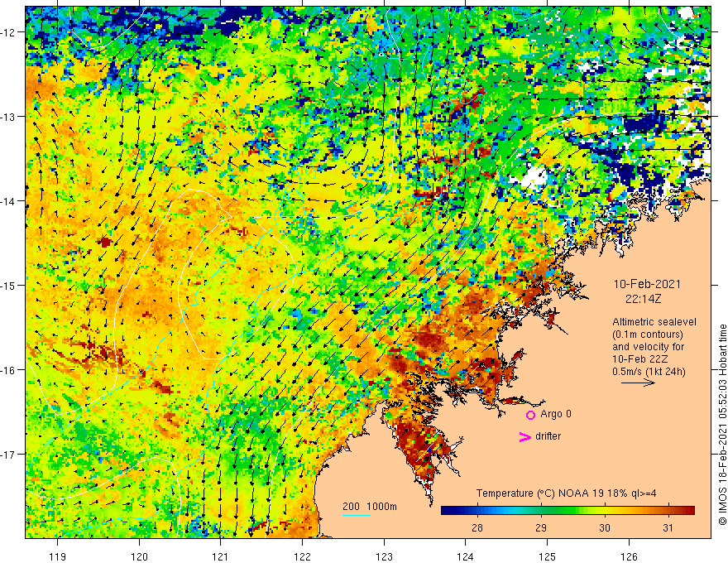Click the longitude axis label 119
Screen dimensions: 728x563
click(x=58, y=556)
